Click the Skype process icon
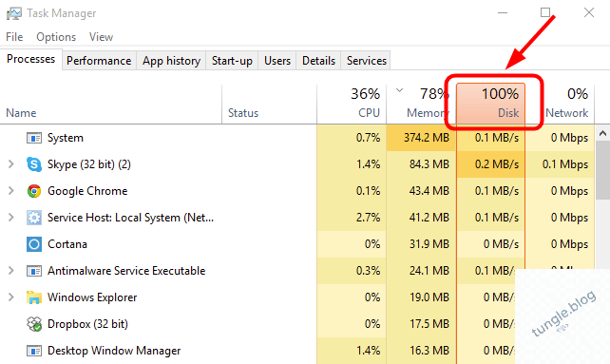The height and width of the screenshot is (364, 610). click(x=34, y=164)
